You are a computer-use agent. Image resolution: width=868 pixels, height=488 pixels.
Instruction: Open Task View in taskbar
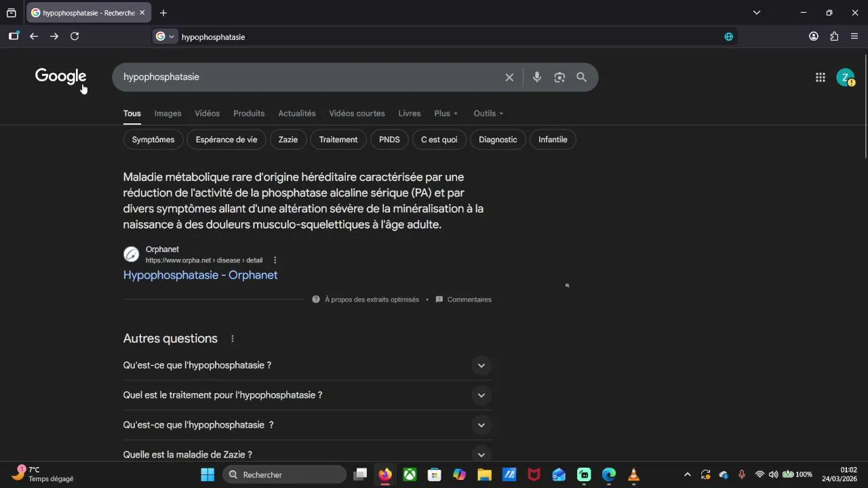click(x=360, y=474)
